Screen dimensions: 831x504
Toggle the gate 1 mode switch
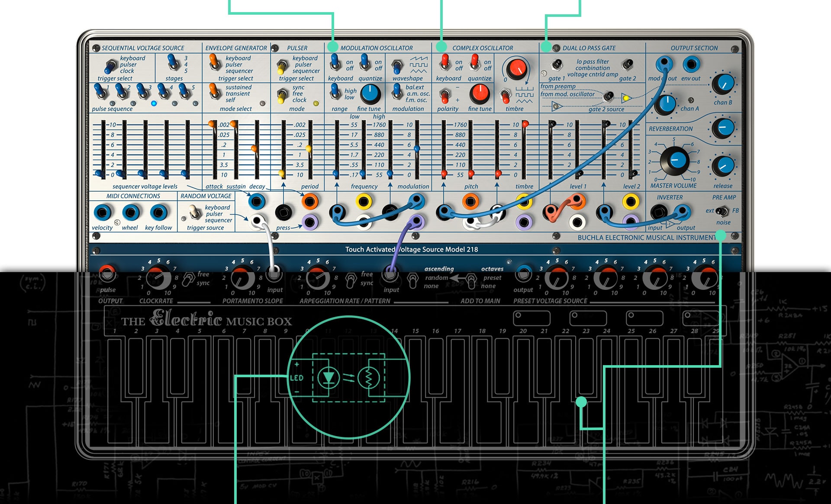coord(556,65)
